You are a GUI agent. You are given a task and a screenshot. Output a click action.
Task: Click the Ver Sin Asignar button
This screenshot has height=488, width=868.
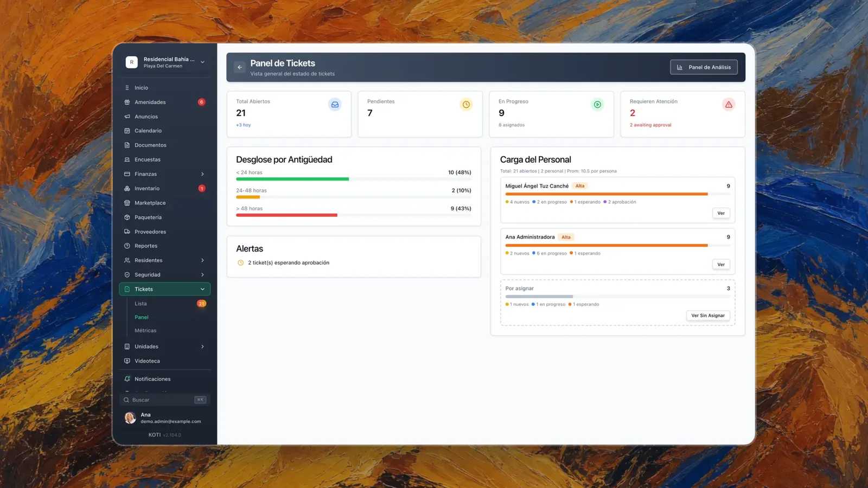(x=708, y=316)
